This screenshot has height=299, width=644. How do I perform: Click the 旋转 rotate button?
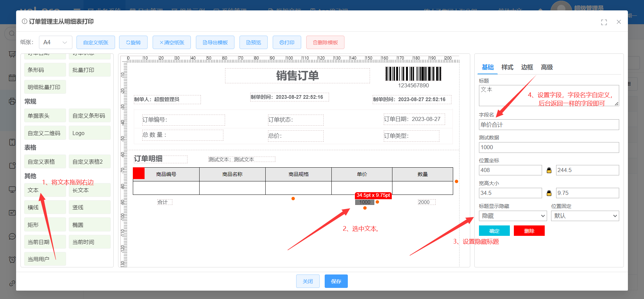[133, 42]
